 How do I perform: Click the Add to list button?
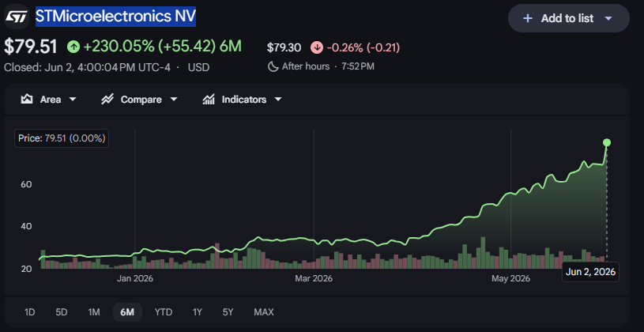pos(569,18)
